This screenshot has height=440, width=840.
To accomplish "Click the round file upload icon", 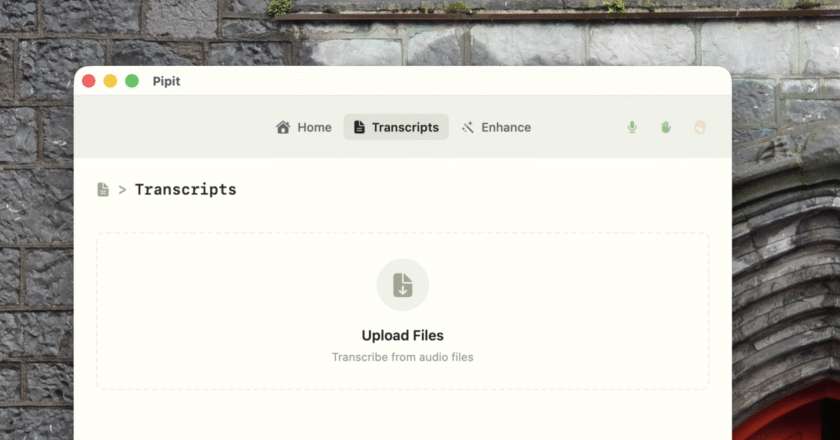I will click(x=402, y=285).
